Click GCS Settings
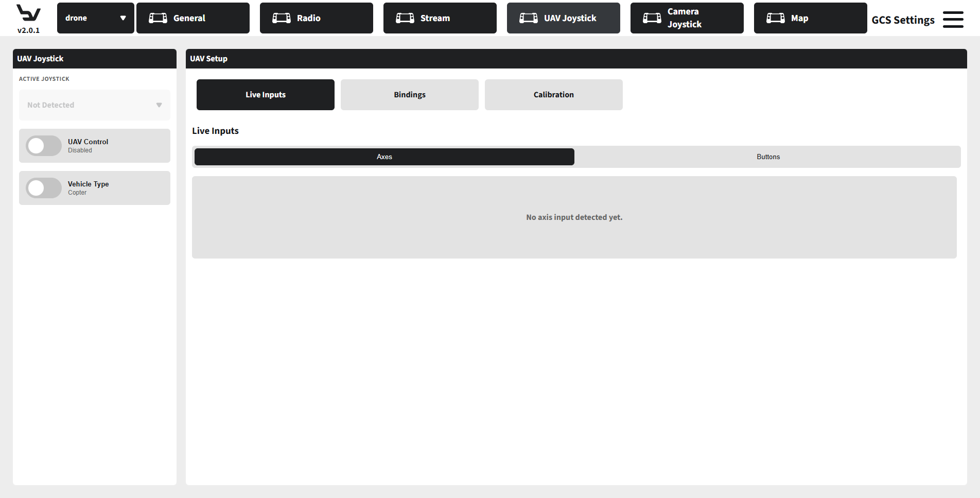 [x=903, y=20]
